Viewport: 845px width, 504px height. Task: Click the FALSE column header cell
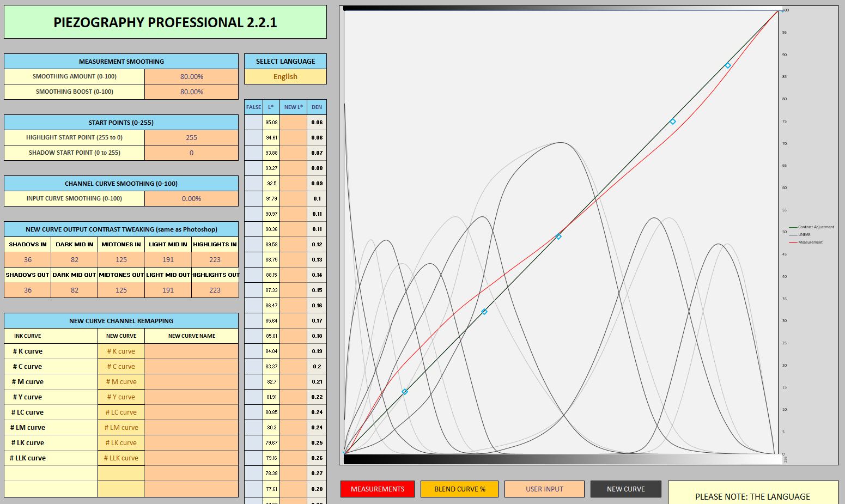[x=254, y=107]
